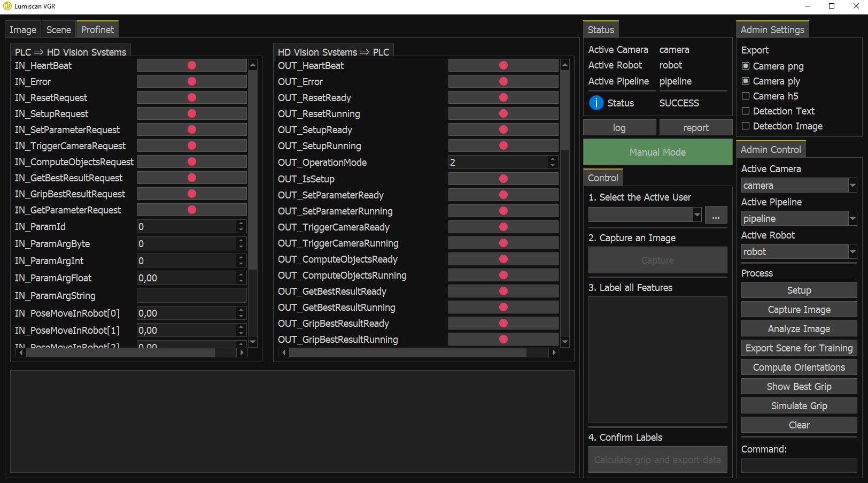Click Calculate grip and export data
Screen dimensions: 868x483
(658, 459)
